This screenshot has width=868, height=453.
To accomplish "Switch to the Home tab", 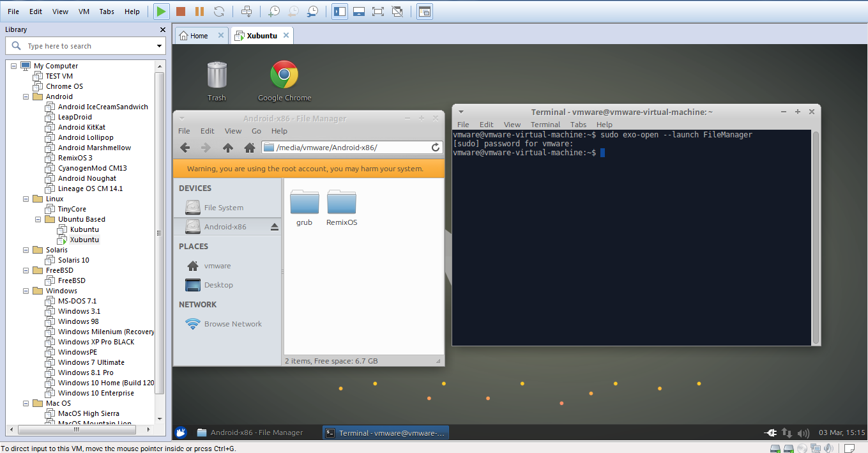I will pyautogui.click(x=199, y=36).
